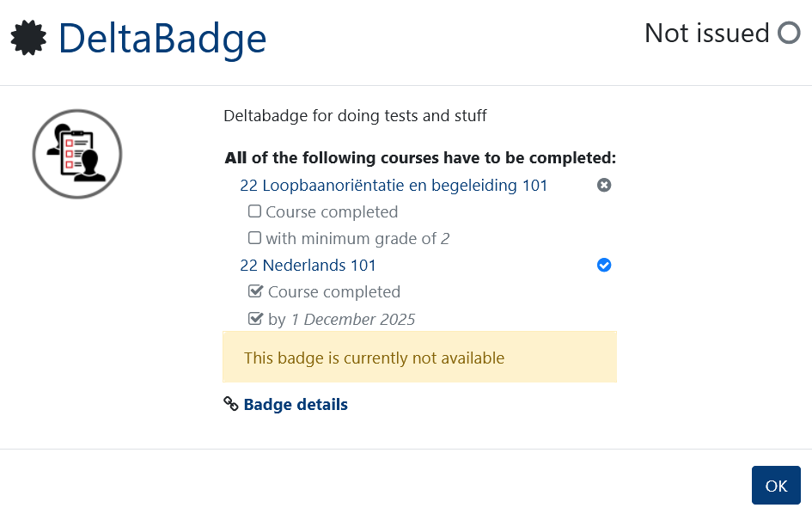Click the DeltaBadge round badge image

coord(77,154)
